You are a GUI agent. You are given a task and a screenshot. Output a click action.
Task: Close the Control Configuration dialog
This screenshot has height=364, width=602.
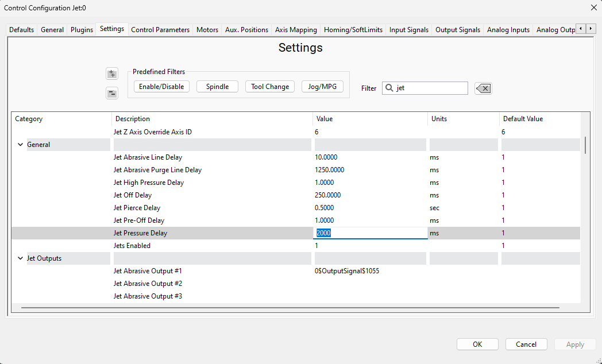[x=593, y=7]
